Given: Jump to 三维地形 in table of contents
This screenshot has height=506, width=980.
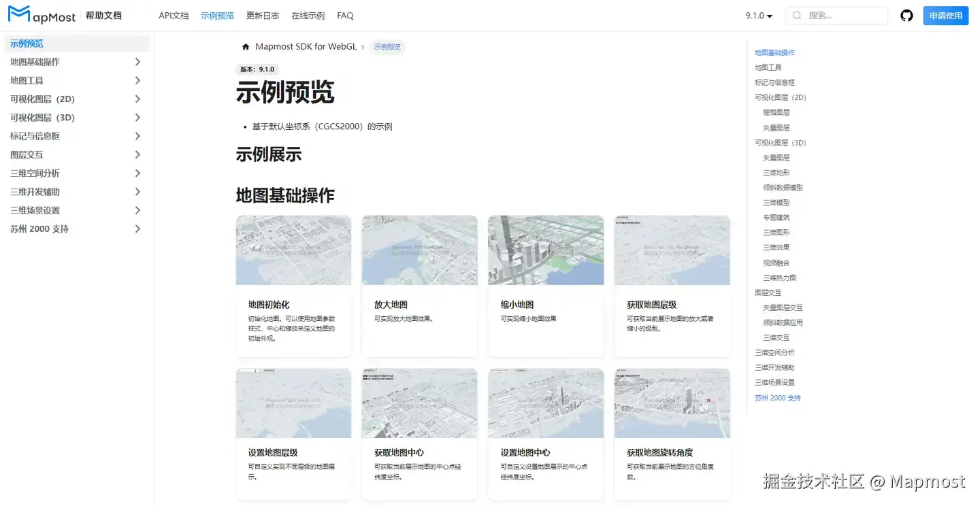Looking at the screenshot, I should point(777,173).
